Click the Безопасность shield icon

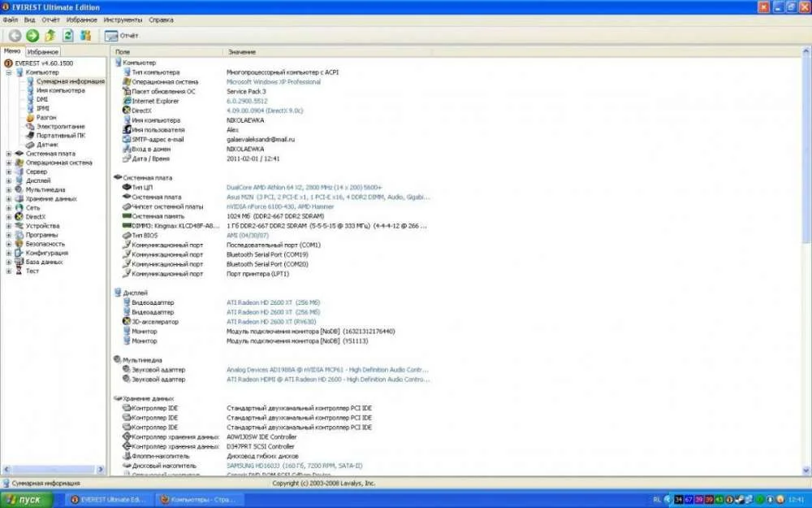coord(19,244)
